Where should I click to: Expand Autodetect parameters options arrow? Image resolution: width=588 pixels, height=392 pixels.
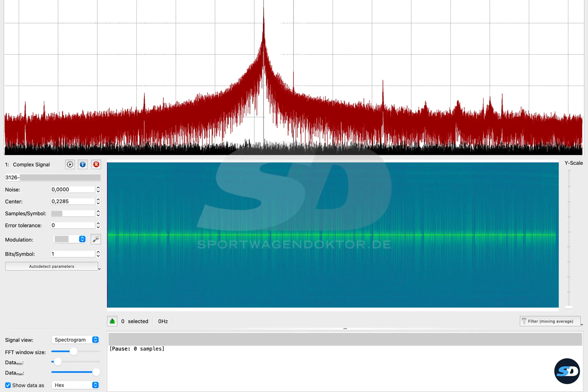click(99, 269)
